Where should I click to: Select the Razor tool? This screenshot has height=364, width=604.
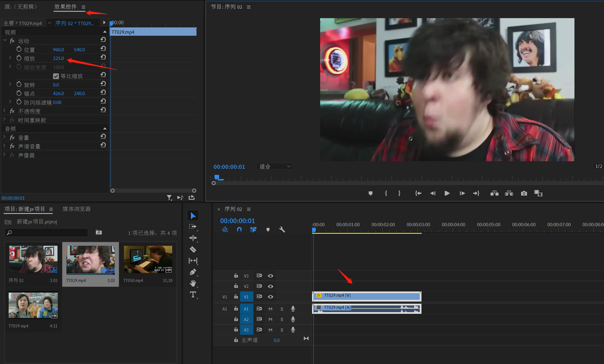(193, 249)
